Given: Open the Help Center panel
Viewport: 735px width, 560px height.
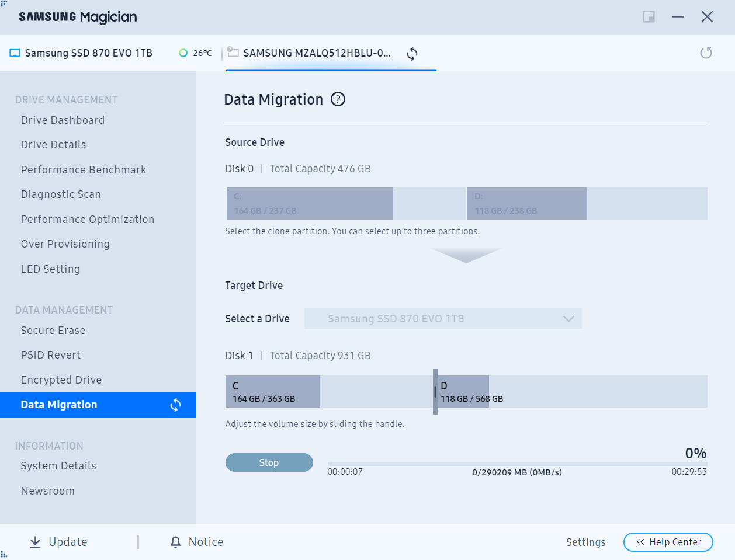Looking at the screenshot, I should pyautogui.click(x=668, y=542).
